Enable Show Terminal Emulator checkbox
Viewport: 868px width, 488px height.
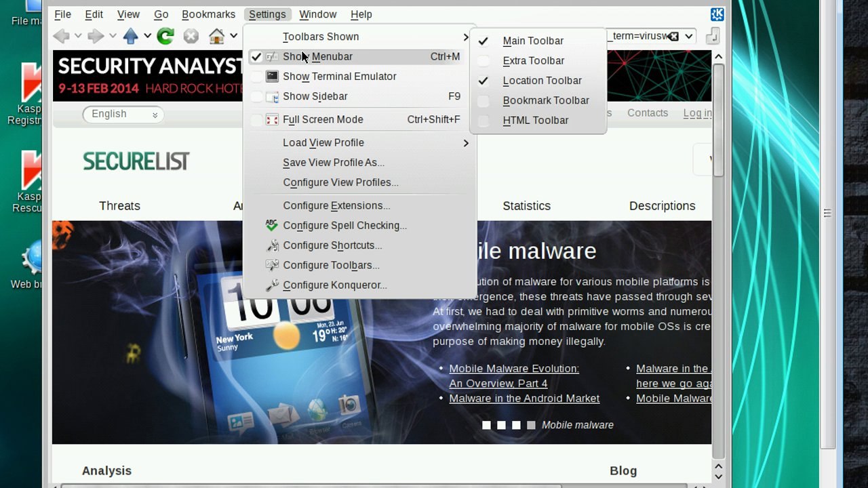256,77
